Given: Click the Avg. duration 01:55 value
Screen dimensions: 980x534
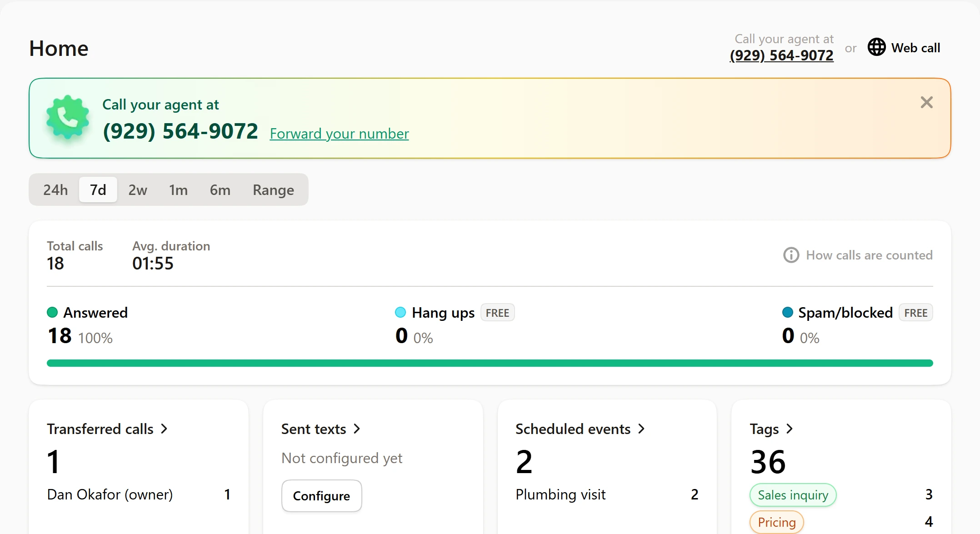Looking at the screenshot, I should click(x=153, y=264).
